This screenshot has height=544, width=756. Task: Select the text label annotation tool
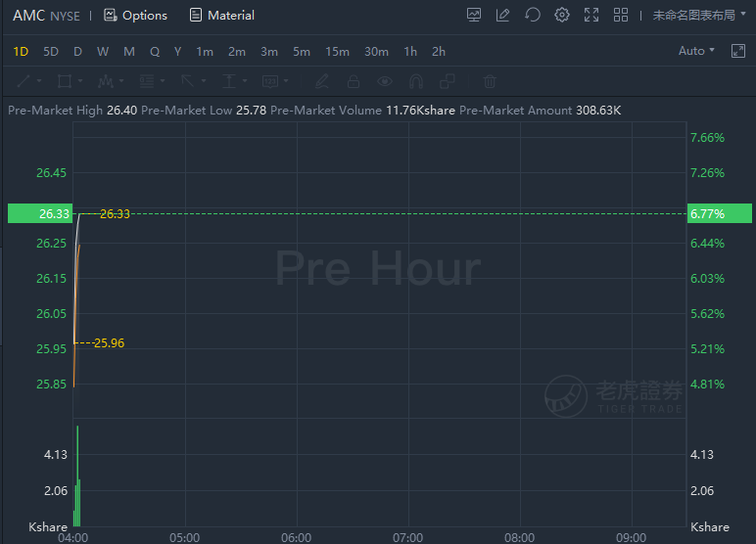pyautogui.click(x=270, y=81)
